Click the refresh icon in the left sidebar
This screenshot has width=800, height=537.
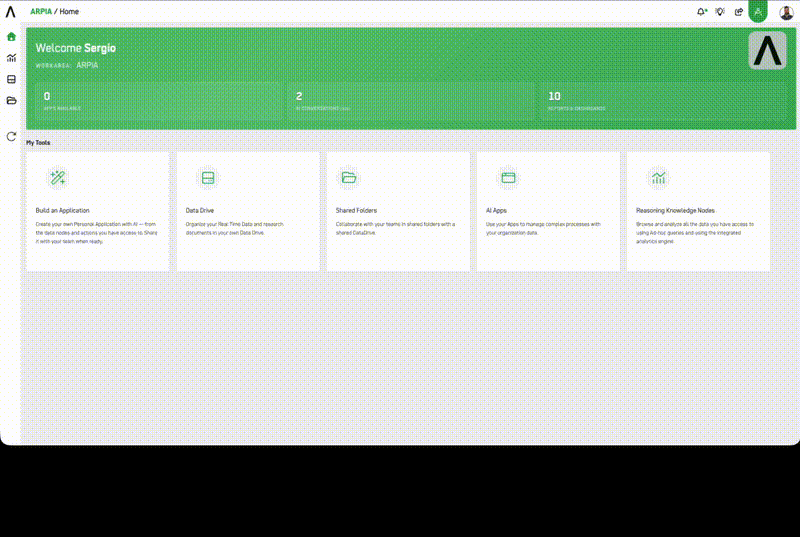coord(11,136)
